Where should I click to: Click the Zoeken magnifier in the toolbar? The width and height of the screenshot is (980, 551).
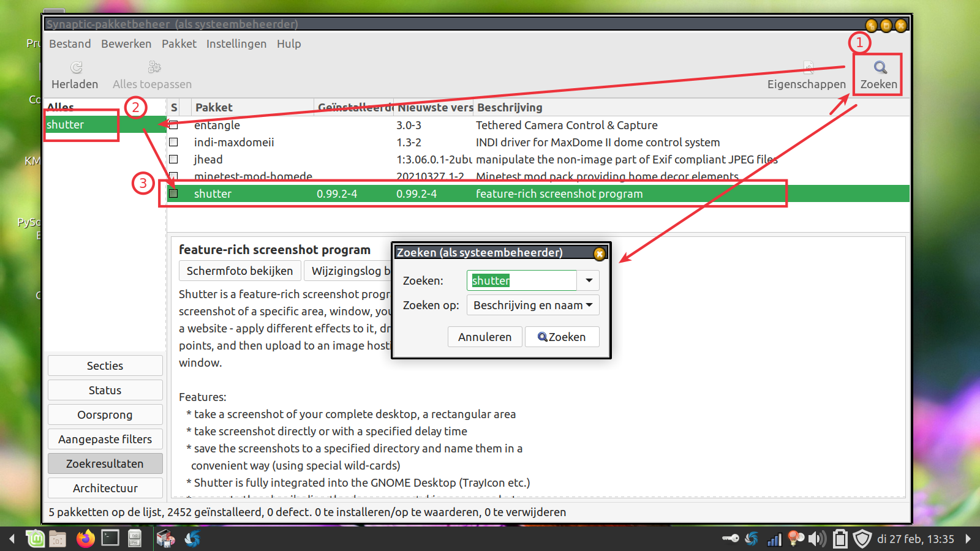[880, 67]
